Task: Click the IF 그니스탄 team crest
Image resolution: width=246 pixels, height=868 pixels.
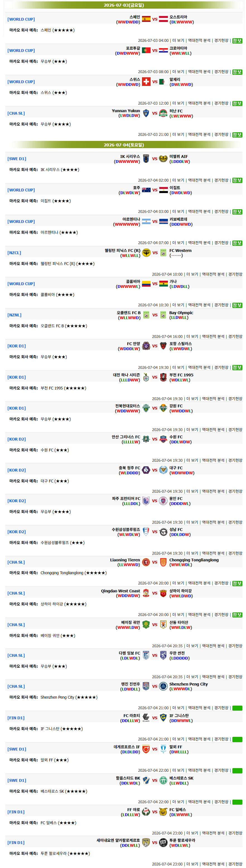Action: point(163,718)
